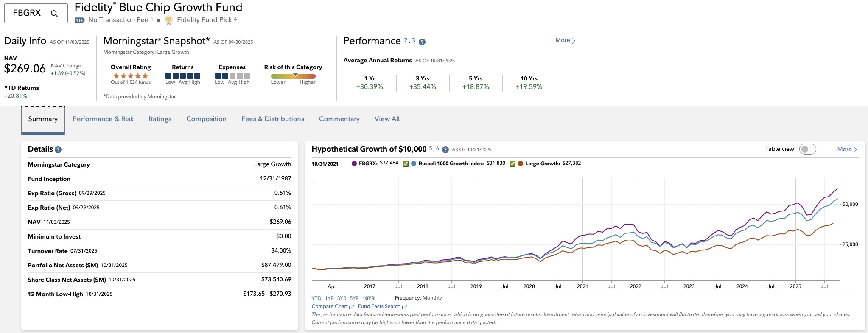Image resolution: width=868 pixels, height=333 pixels.
Task: Click external link icon beside Fund Facts Search
Action: click(404, 307)
